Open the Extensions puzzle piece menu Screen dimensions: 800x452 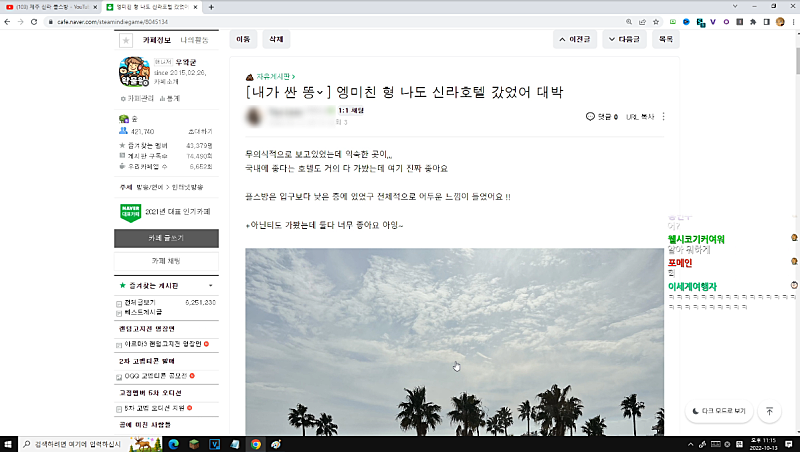pos(753,22)
